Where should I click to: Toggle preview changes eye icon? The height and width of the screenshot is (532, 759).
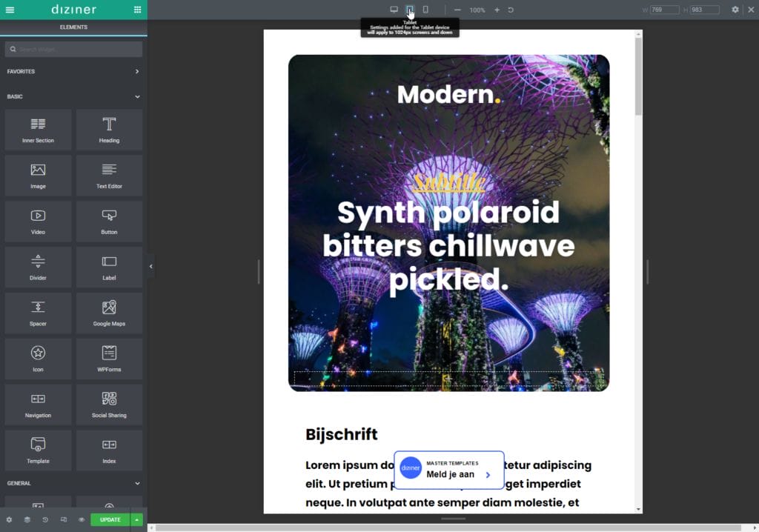[x=82, y=519]
